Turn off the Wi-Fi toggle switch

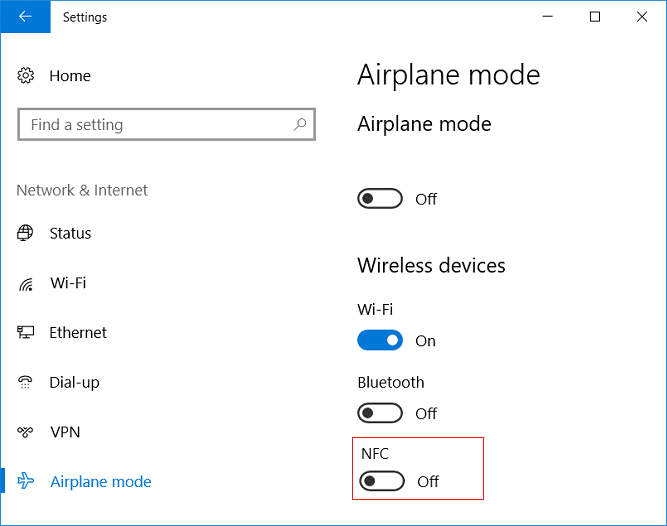pos(380,341)
